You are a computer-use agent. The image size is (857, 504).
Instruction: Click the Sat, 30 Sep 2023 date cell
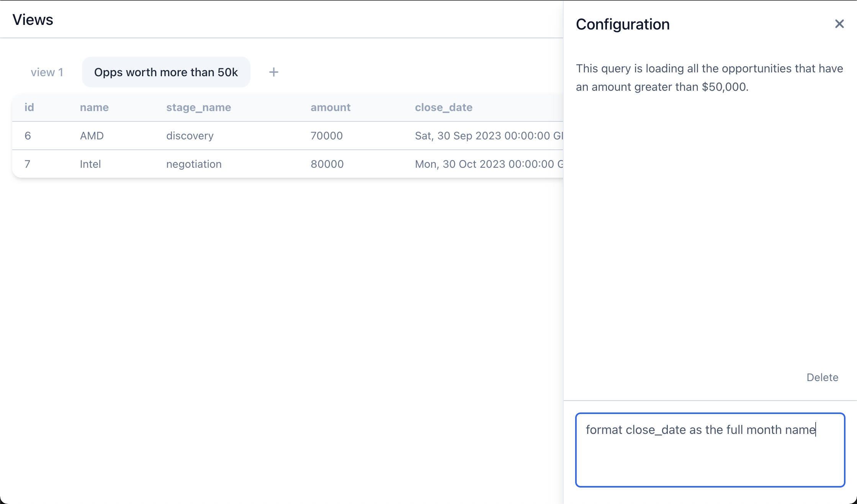pyautogui.click(x=488, y=136)
